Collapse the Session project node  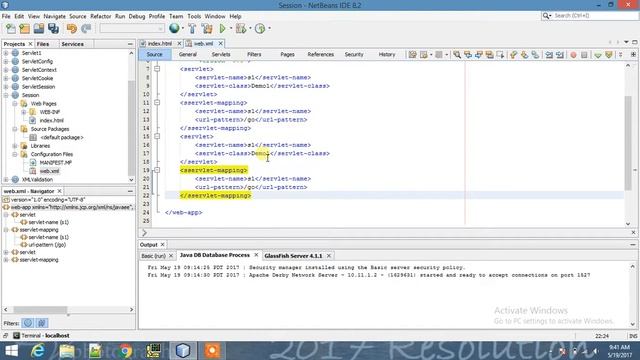6,95
